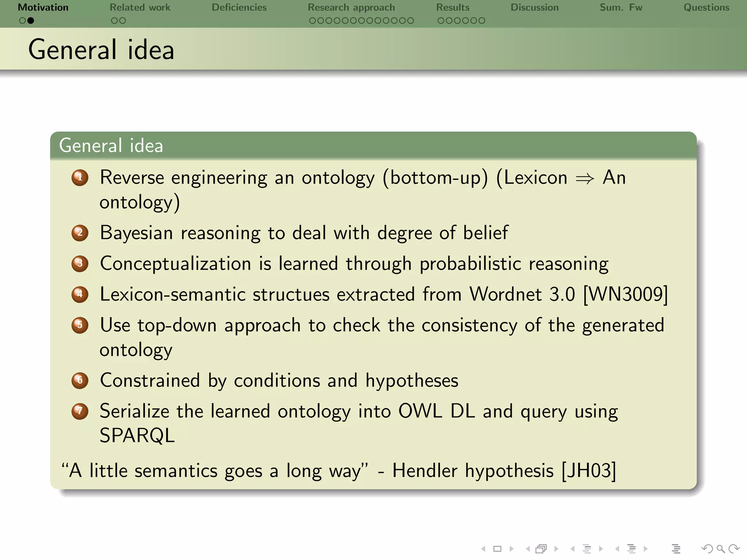
Task: Click the single slide rectangle navigation icon
Action: coord(498,549)
